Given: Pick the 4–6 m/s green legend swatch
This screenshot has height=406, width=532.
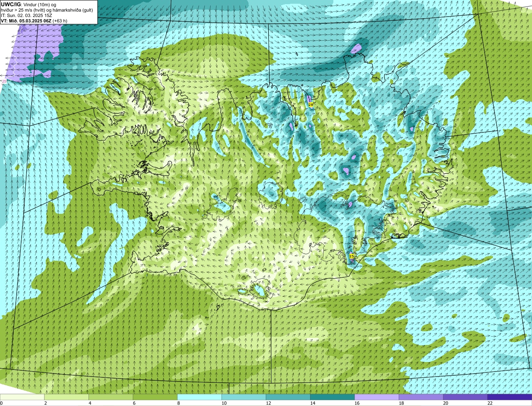Looking at the screenshot, I should (111, 397).
